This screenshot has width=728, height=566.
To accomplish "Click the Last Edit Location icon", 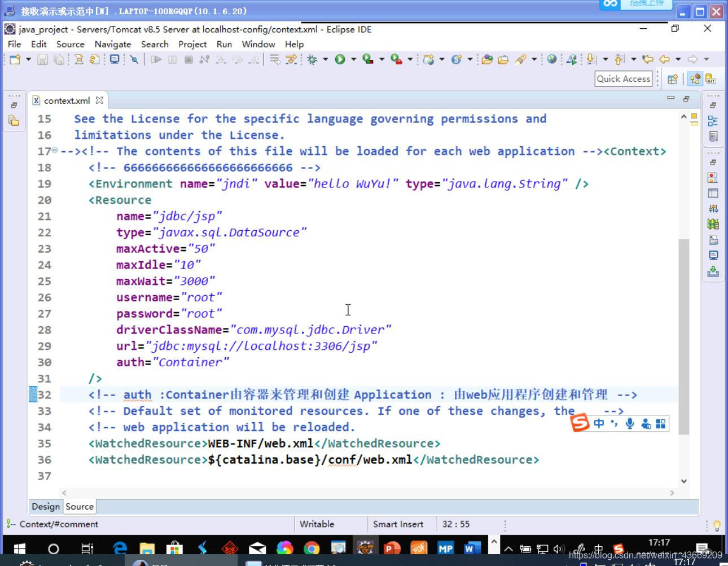I will coord(647,59).
